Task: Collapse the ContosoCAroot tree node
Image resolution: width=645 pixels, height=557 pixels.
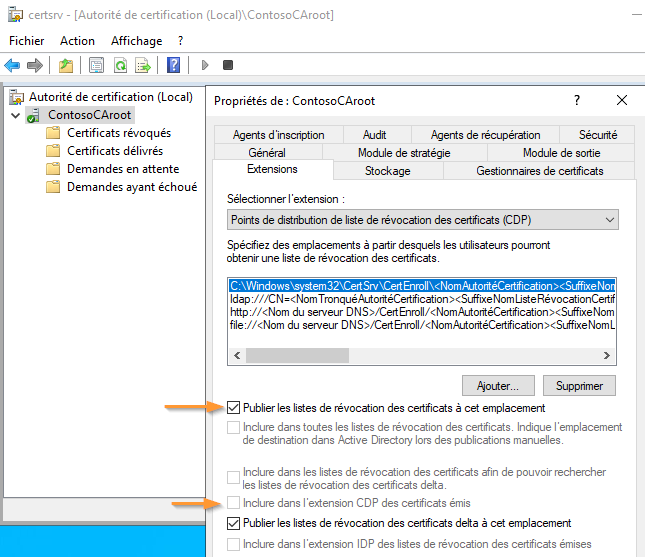Action: [16, 115]
